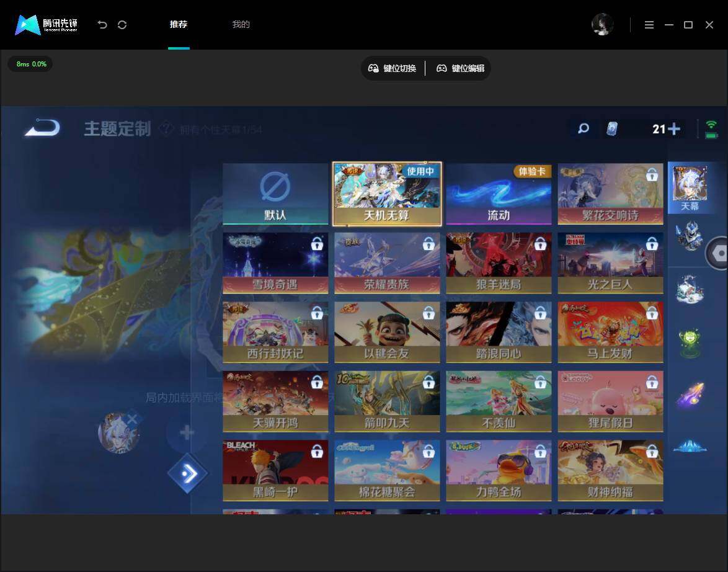Viewport: 728px width, 572px height.
Task: Click the lock icon on 繁花交响诗
Action: (652, 175)
